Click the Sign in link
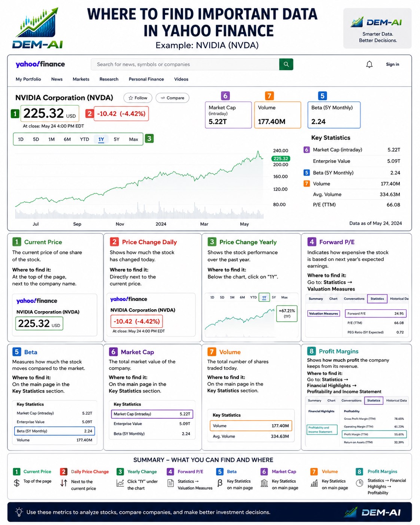Viewport: 420px width, 525px height. coord(392,64)
